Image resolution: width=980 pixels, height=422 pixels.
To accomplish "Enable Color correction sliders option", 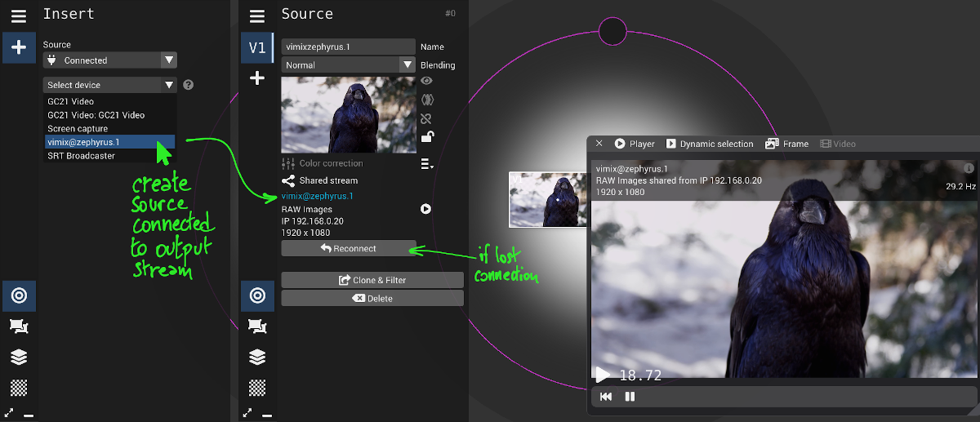I will point(323,163).
